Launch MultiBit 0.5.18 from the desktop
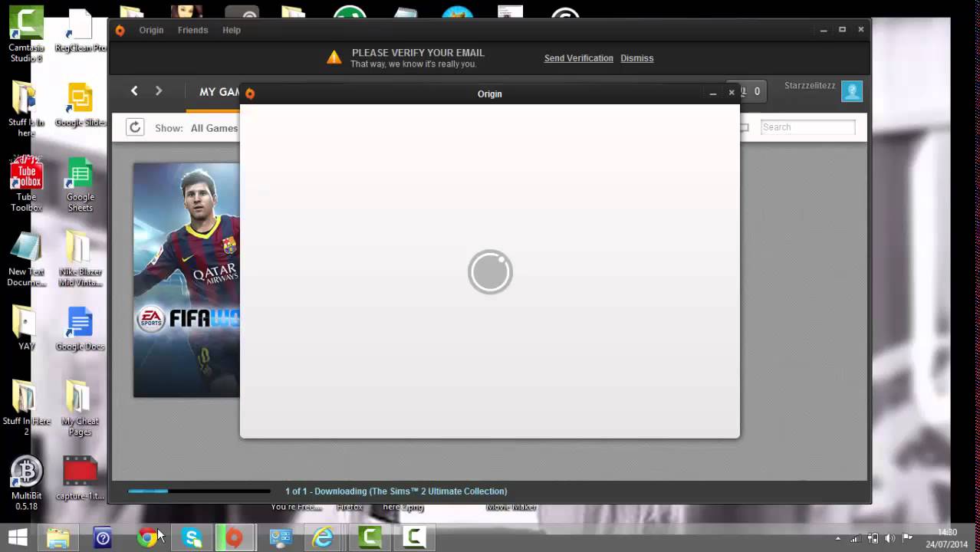Image resolution: width=980 pixels, height=552 pixels. pos(26,483)
